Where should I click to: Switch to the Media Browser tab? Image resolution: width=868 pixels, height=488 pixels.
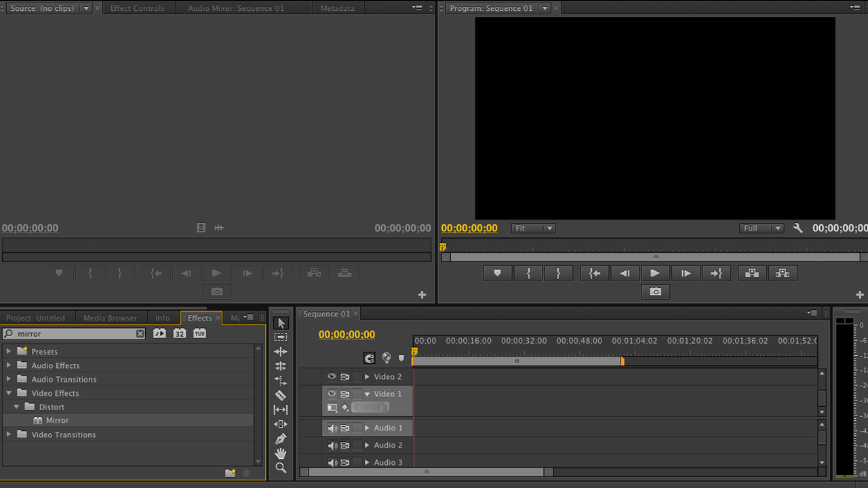pos(110,318)
